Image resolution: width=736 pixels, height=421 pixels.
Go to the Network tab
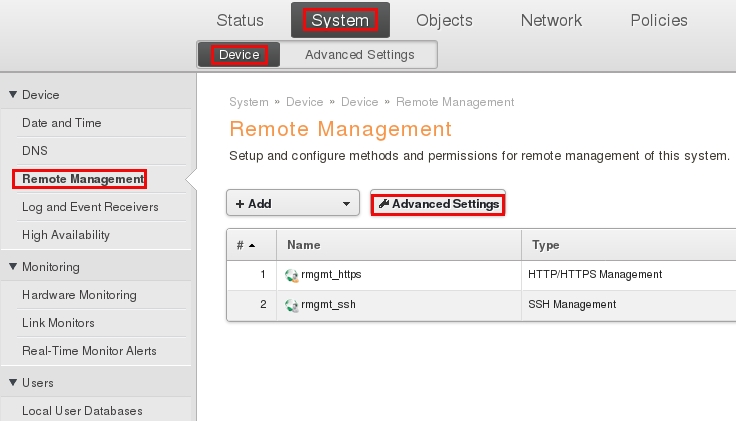tap(551, 20)
